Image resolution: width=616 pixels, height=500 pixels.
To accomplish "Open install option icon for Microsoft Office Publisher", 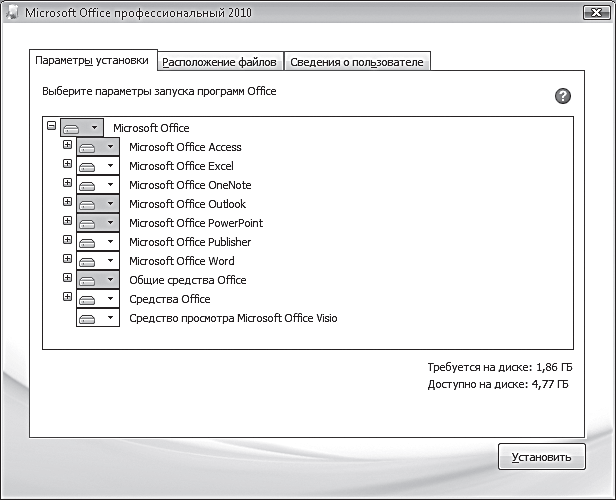I will [x=87, y=242].
